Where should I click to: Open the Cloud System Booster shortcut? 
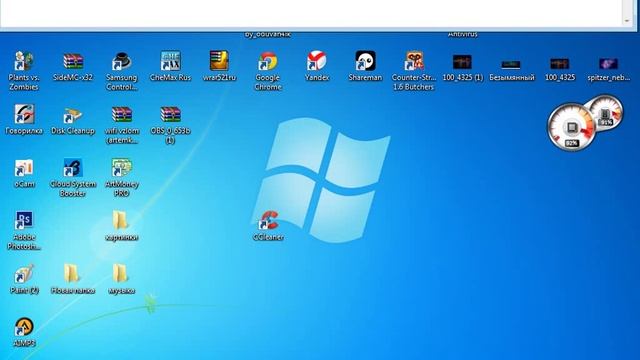point(73,168)
